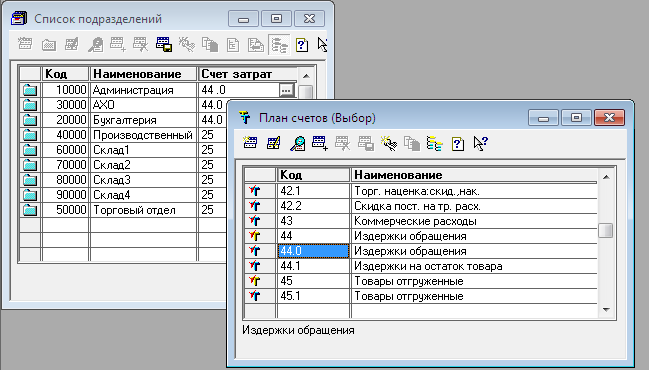Click account icon of row 42.1
This screenshot has width=649, height=370.
coord(255,191)
